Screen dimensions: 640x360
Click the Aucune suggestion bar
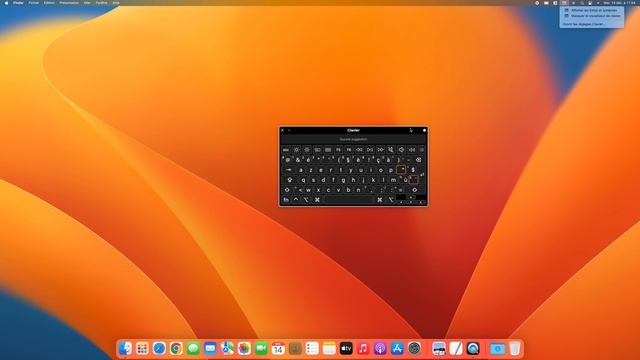353,139
